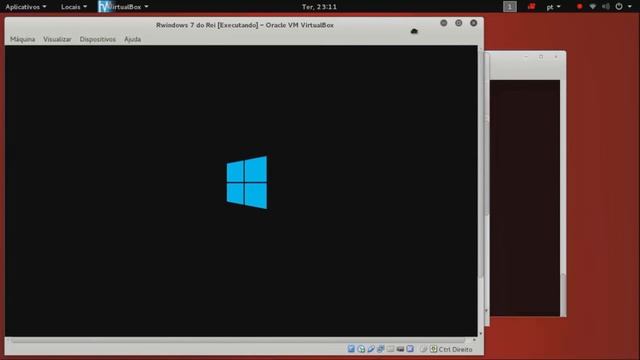Minimize the VirtualBox VM window
Viewport: 640px width, 360px height.
(x=444, y=23)
